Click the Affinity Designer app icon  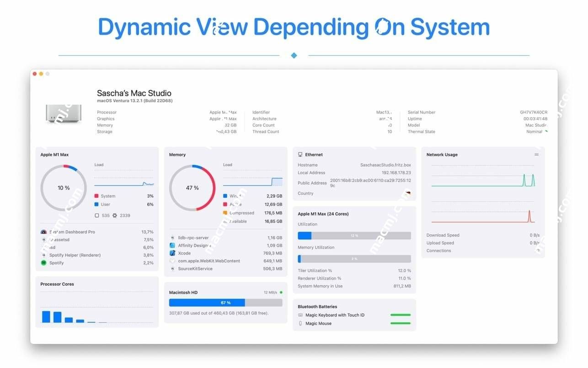(172, 246)
